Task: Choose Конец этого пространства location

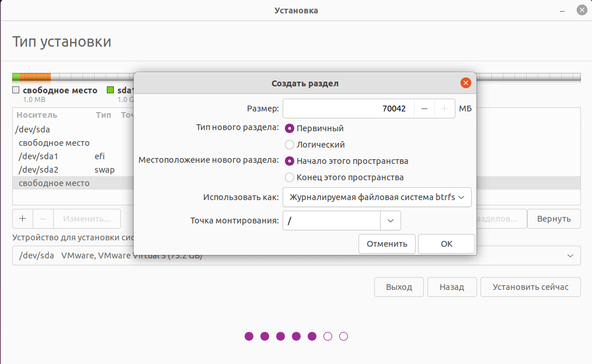Action: 290,177
